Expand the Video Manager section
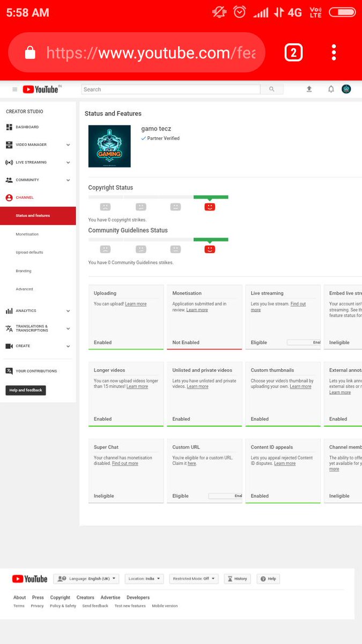Screen dimensions: 362x644 pos(68,145)
